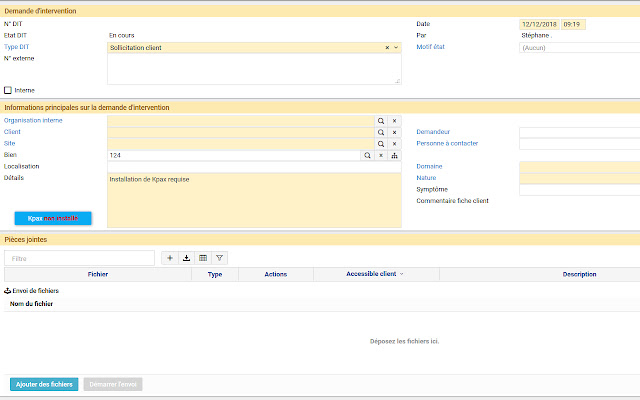Click the Nature input field

click(580, 178)
